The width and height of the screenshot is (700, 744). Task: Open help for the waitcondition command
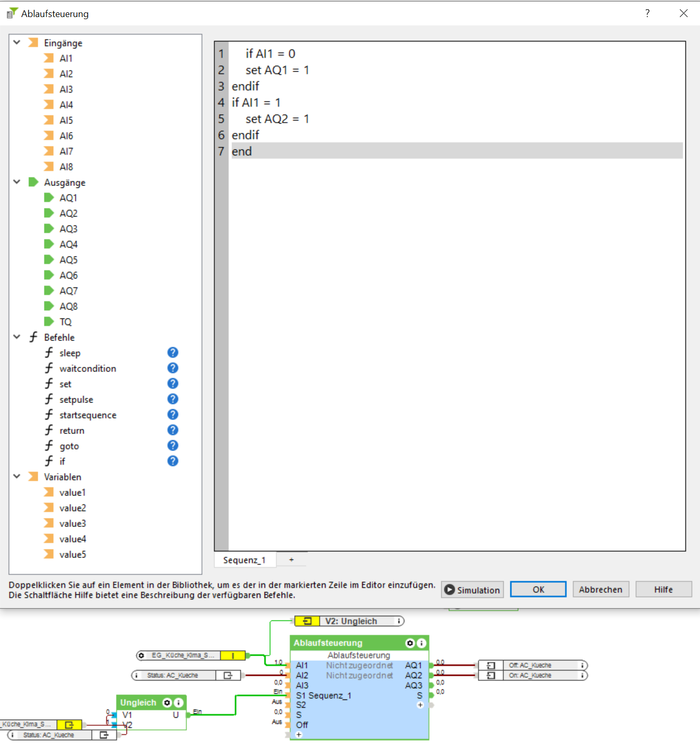click(x=173, y=368)
